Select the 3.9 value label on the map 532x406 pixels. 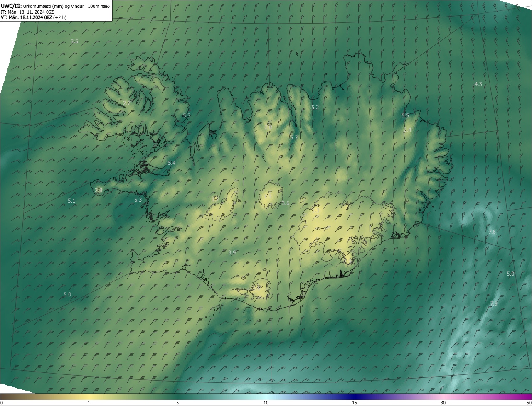click(x=232, y=252)
